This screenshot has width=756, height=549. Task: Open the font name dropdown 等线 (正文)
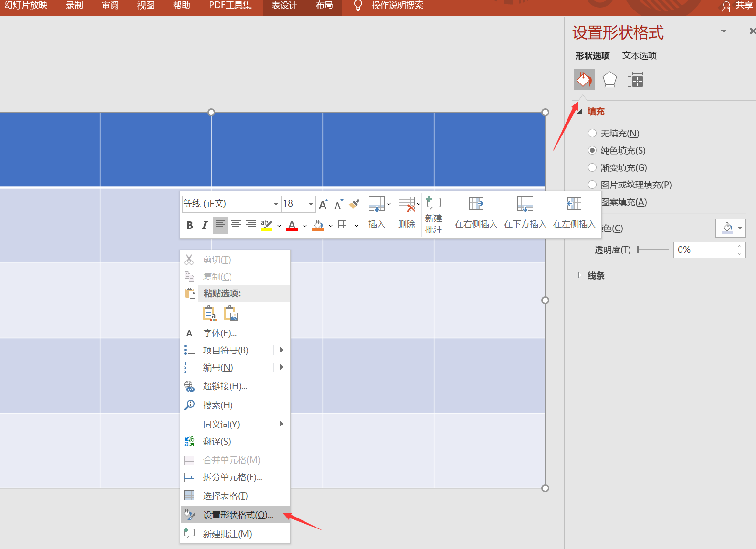pyautogui.click(x=275, y=204)
